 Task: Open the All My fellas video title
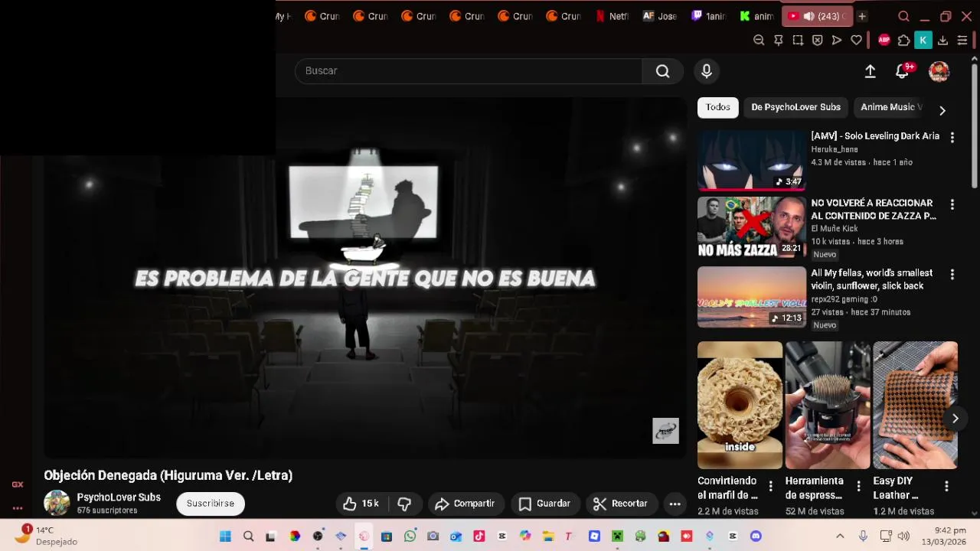872,279
